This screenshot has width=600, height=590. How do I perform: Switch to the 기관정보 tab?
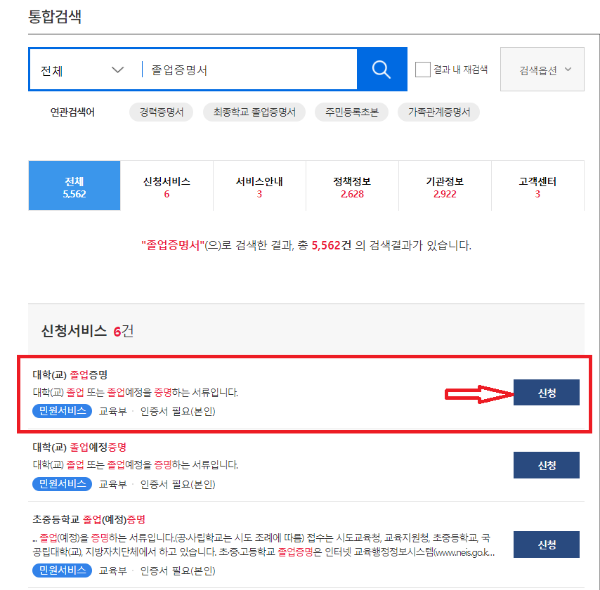[445, 186]
